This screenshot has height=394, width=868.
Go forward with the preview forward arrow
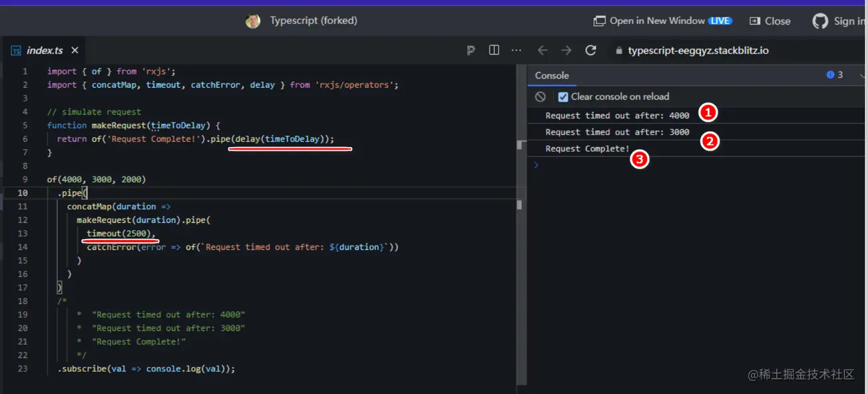tap(566, 51)
